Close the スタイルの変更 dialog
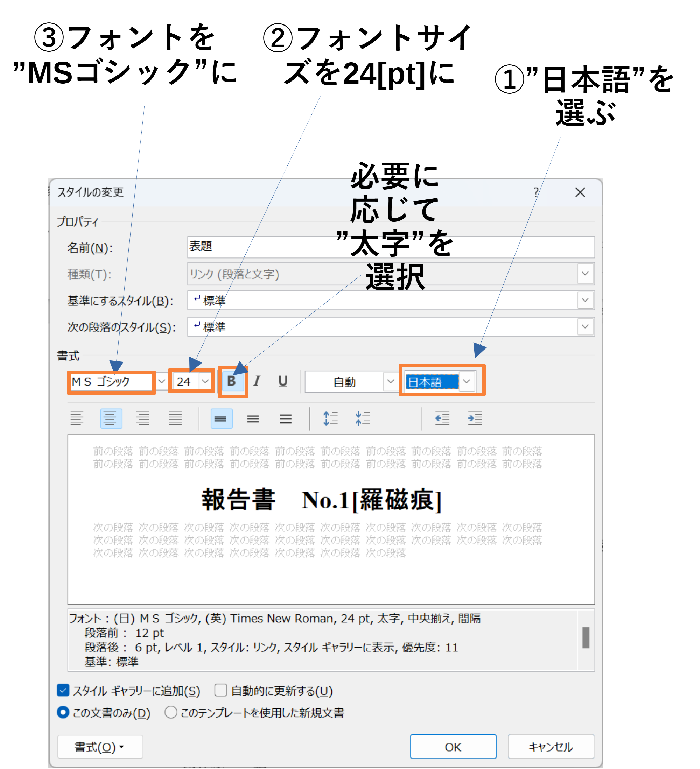This screenshot has width=700, height=769. point(581,192)
